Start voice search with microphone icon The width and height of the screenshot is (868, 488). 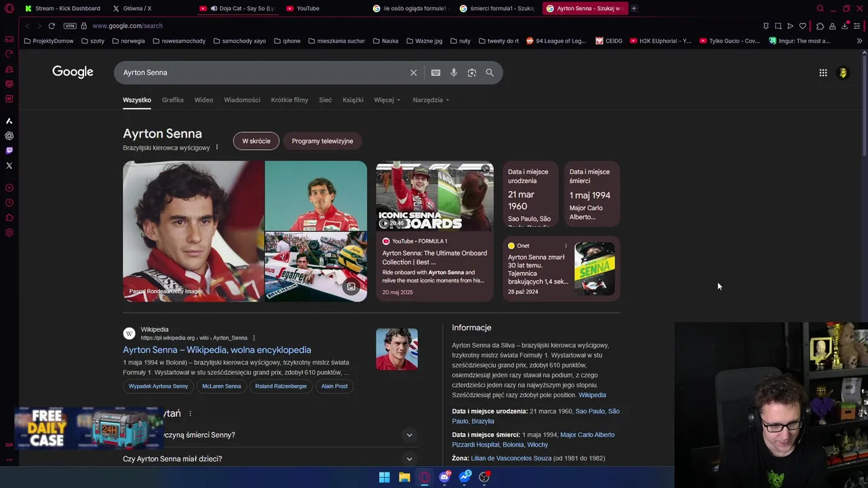pyautogui.click(x=454, y=73)
